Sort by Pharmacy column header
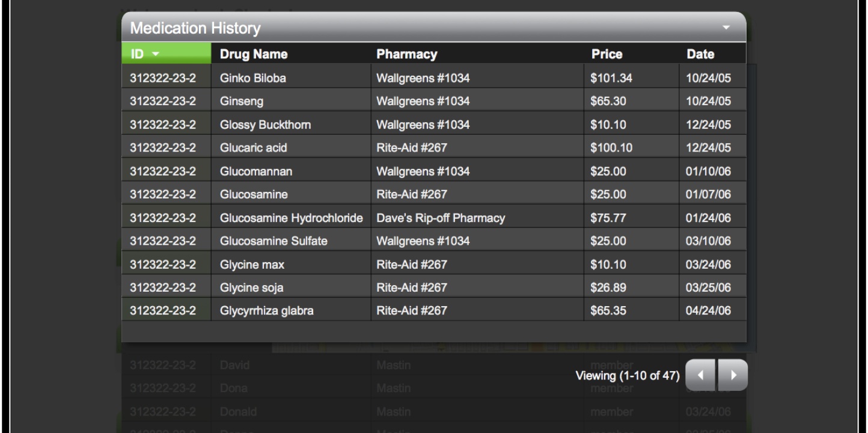The height and width of the screenshot is (433, 868). point(406,55)
